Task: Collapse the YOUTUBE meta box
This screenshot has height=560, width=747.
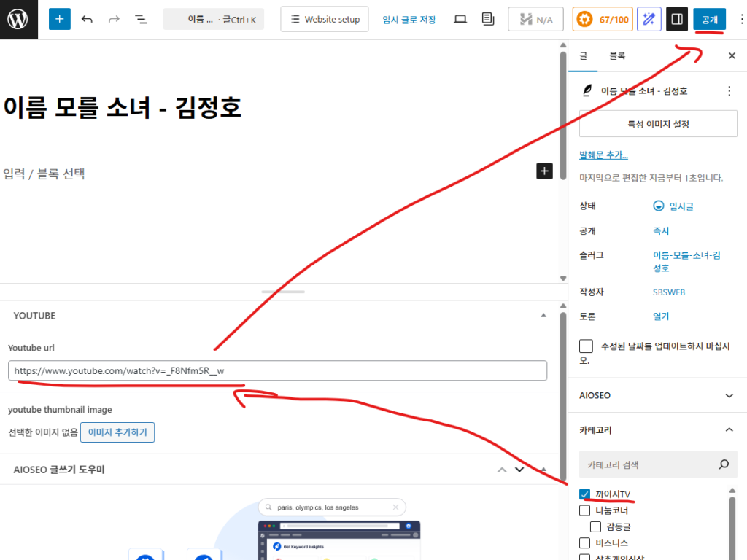Action: click(x=543, y=316)
